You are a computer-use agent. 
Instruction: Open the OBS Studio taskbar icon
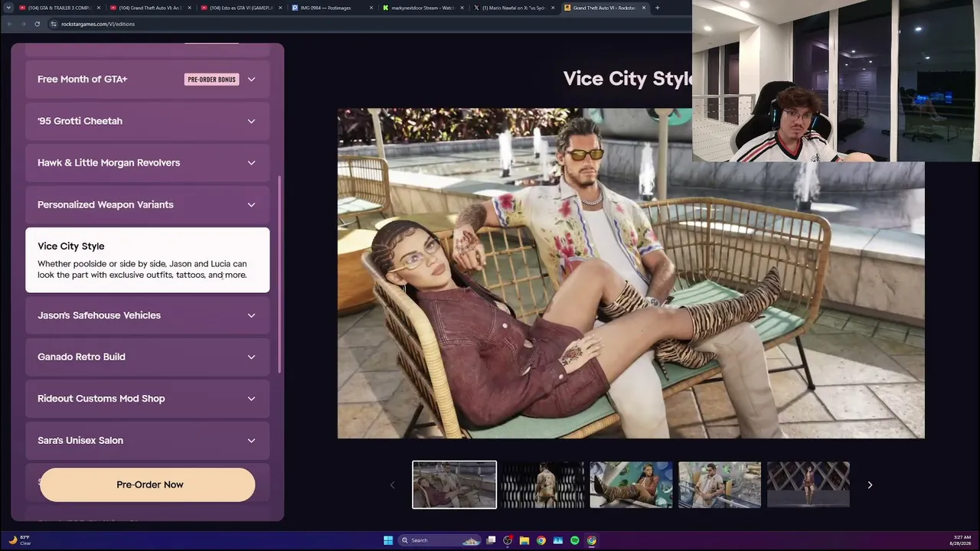point(508,540)
